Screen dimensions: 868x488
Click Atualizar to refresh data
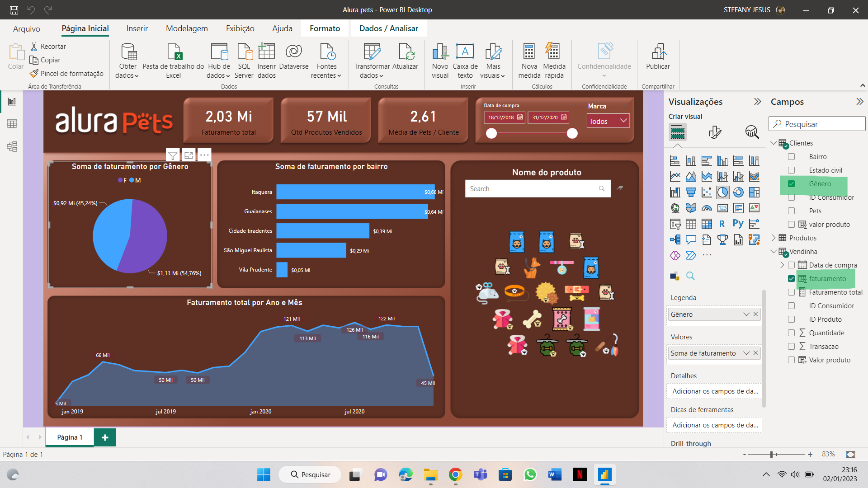[405, 56]
